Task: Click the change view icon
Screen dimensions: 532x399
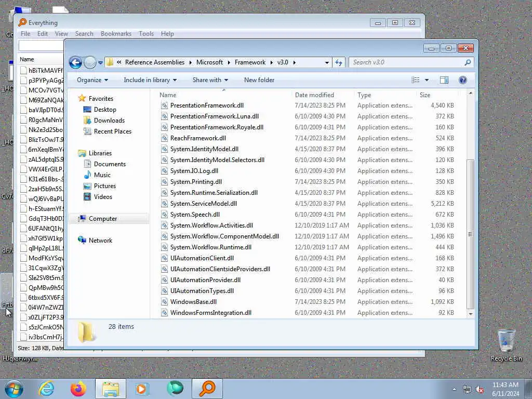Action: point(416,80)
